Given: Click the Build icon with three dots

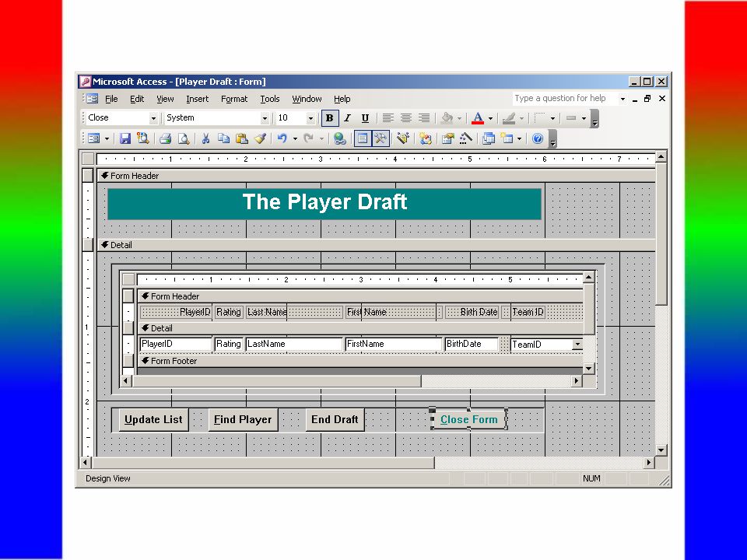Looking at the screenshot, I should [466, 138].
